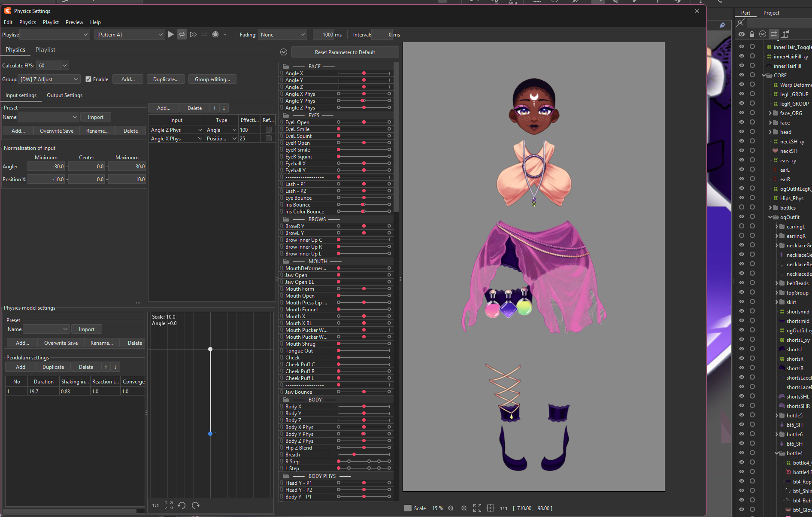Open the Fading dropdown
This screenshot has width=812, height=517.
click(282, 34)
